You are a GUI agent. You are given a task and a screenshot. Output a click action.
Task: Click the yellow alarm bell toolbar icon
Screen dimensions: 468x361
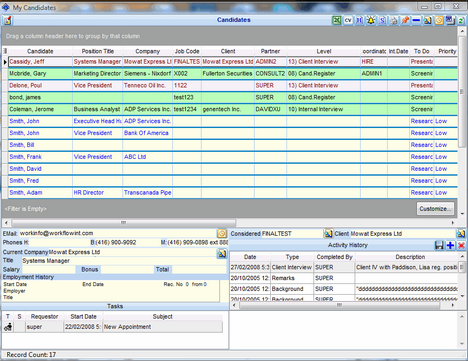pos(371,20)
